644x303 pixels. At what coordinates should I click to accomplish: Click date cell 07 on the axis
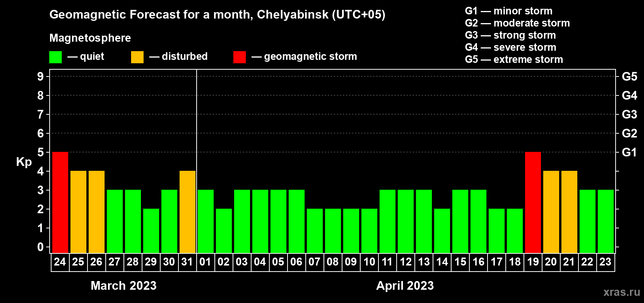[315, 262]
